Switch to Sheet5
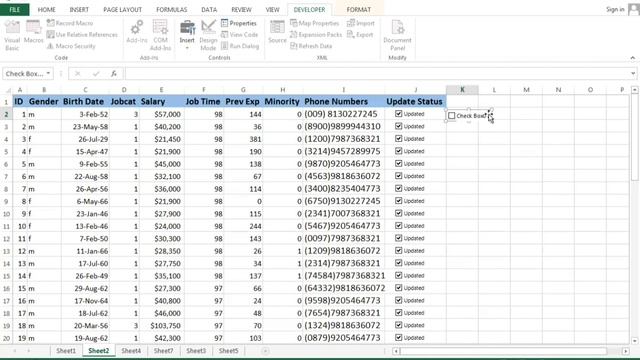Image resolution: width=640 pixels, height=360 pixels. coord(228,351)
